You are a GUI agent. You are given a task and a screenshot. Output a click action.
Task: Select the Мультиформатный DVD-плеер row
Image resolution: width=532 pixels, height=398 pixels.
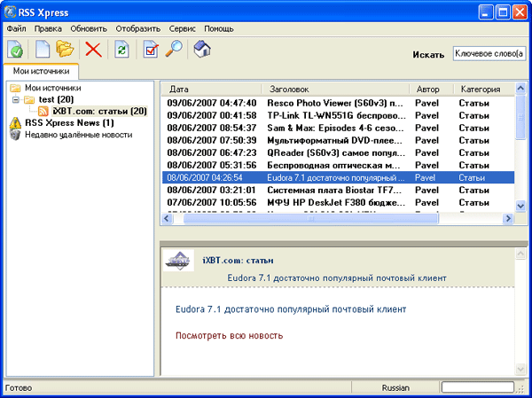coord(338,140)
